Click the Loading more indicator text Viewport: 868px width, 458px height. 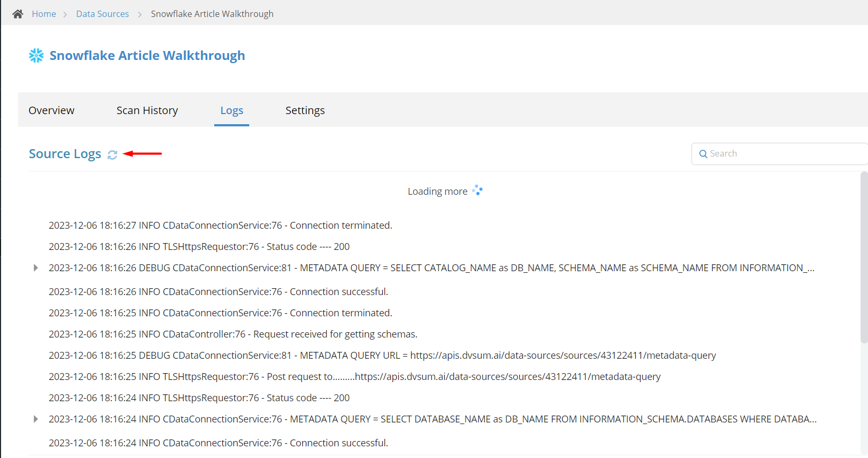437,191
